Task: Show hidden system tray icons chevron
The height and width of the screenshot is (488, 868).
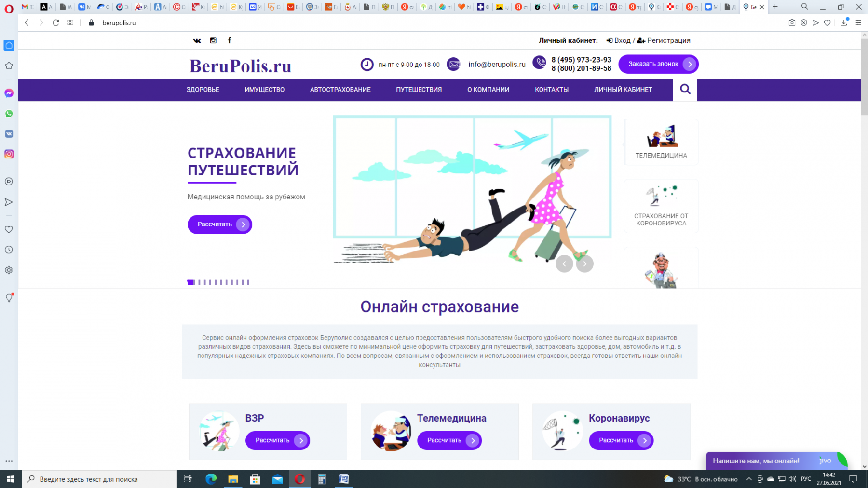Action: pyautogui.click(x=749, y=479)
